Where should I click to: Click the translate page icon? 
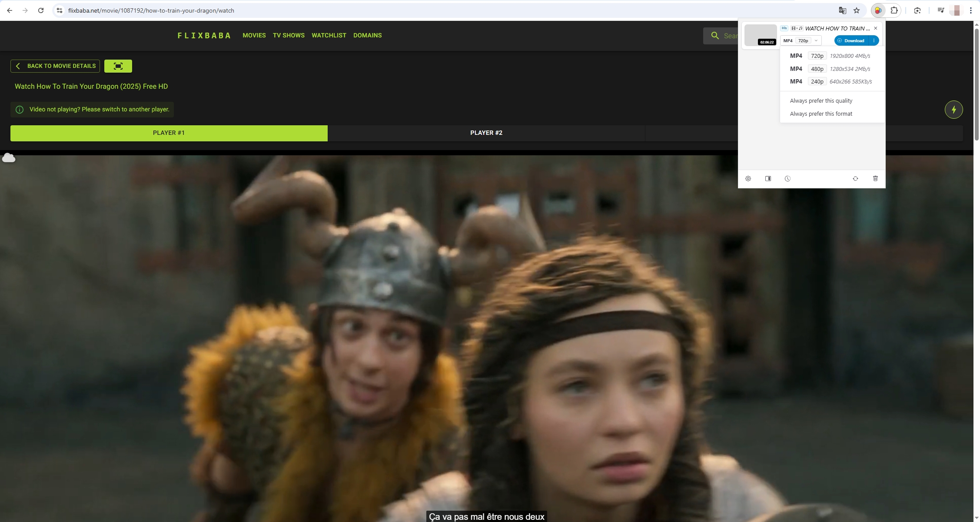click(842, 10)
